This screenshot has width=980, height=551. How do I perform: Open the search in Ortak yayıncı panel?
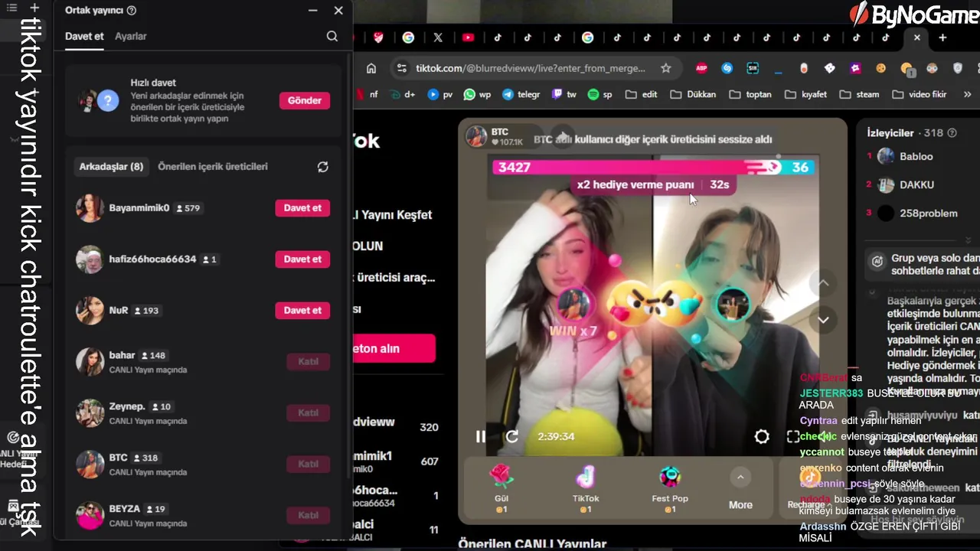coord(332,36)
